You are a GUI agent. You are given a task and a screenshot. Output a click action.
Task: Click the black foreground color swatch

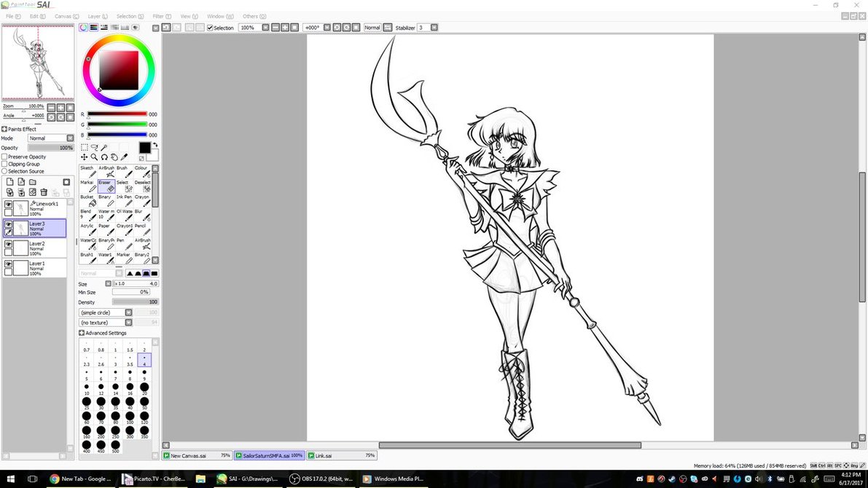click(144, 148)
